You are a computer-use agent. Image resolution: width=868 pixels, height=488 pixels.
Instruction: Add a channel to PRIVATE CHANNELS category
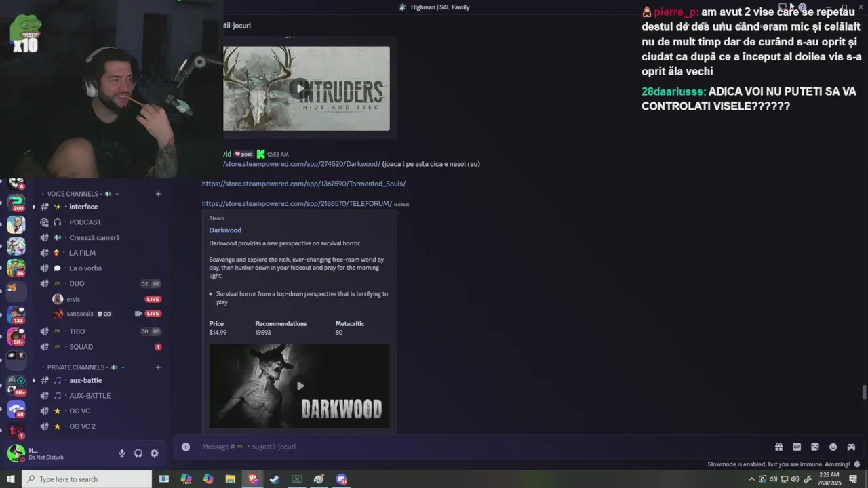tap(158, 367)
